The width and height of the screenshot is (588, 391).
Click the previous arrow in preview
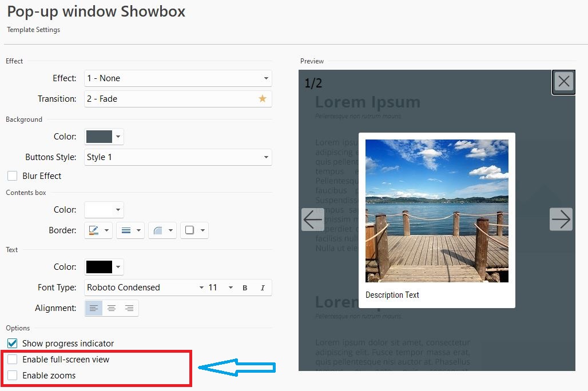tap(312, 220)
